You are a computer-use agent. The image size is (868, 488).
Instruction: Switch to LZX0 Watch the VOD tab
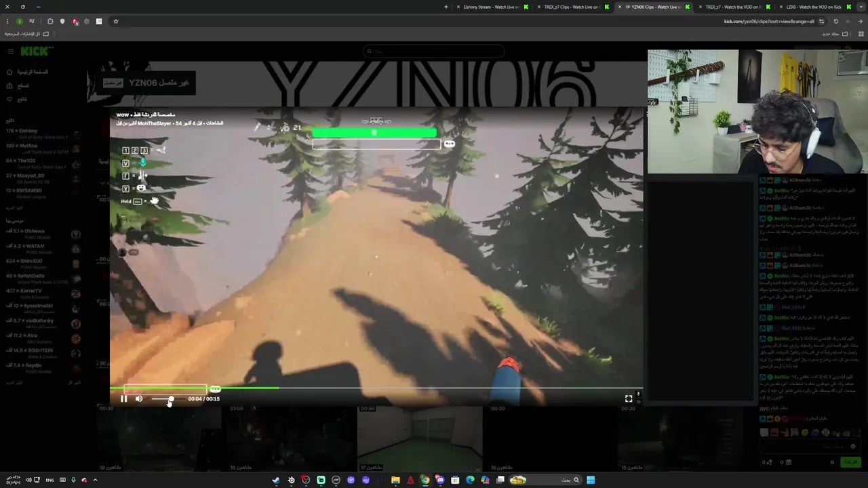(813, 7)
